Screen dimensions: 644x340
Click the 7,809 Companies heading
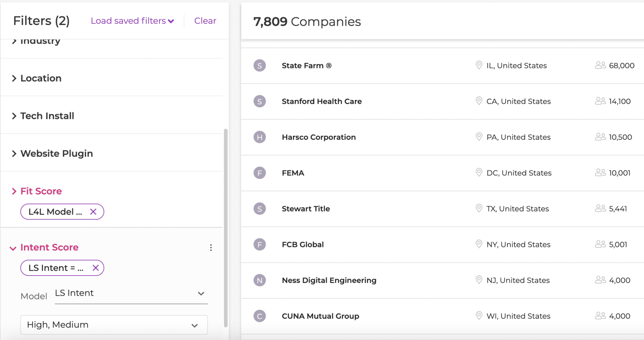click(x=307, y=22)
